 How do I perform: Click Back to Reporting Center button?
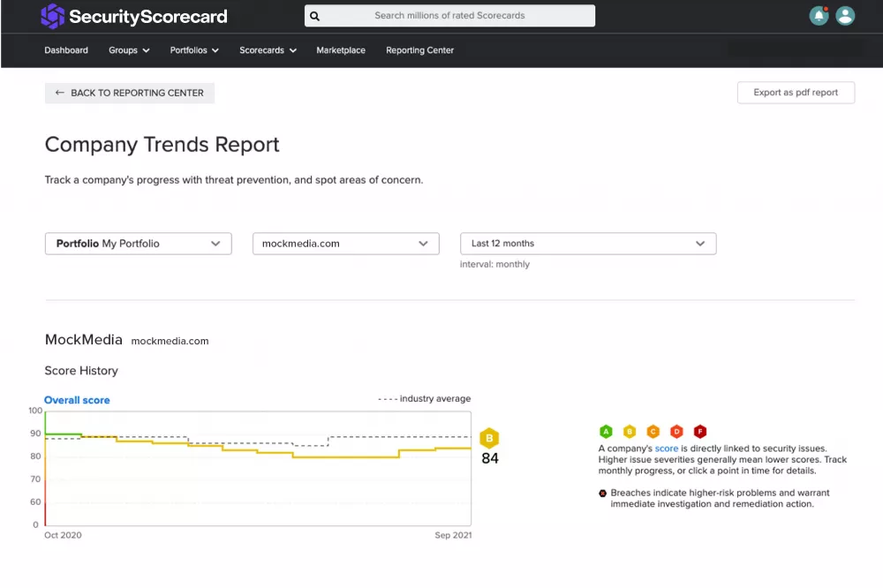[130, 93]
